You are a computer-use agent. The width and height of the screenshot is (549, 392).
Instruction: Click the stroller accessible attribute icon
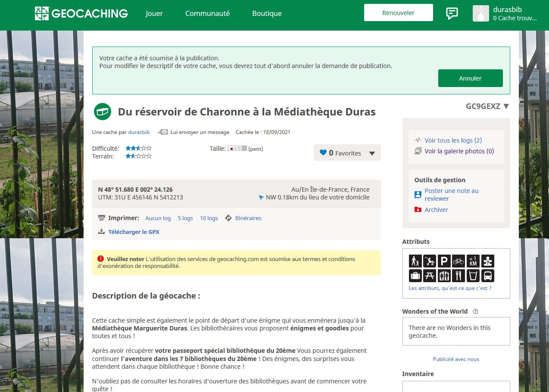[429, 261]
